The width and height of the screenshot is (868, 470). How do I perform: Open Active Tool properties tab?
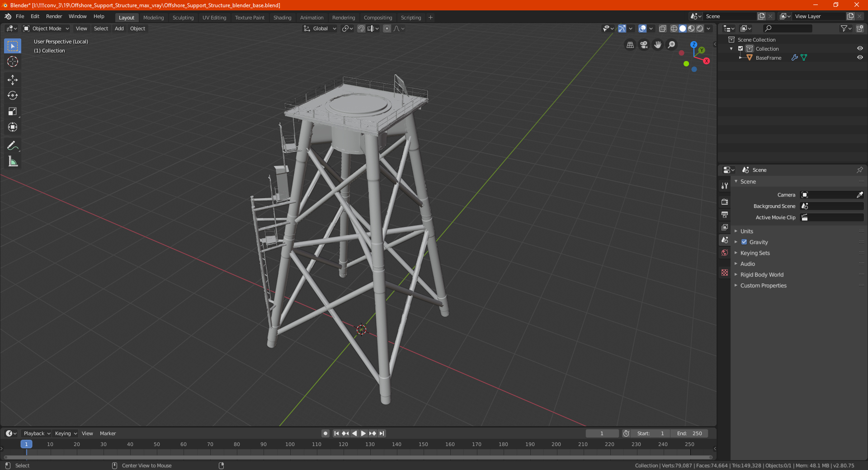tap(725, 186)
